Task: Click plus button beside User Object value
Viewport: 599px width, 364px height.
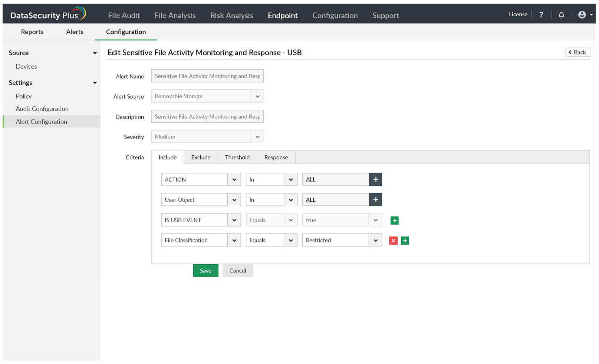Action: coord(375,199)
